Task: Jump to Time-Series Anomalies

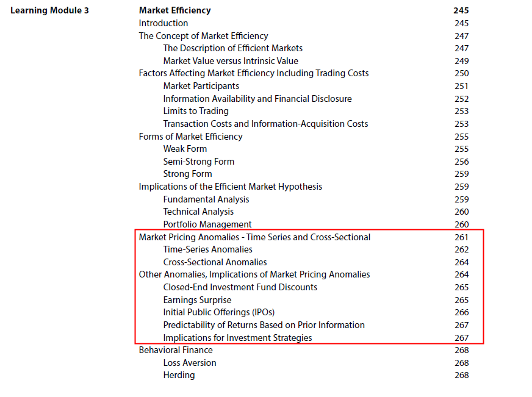Action: 207,249
